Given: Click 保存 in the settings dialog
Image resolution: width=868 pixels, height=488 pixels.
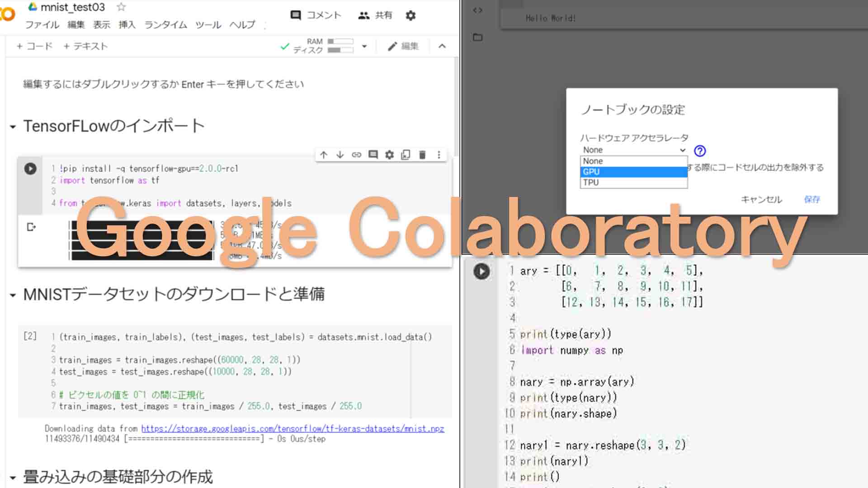Looking at the screenshot, I should pos(812,200).
